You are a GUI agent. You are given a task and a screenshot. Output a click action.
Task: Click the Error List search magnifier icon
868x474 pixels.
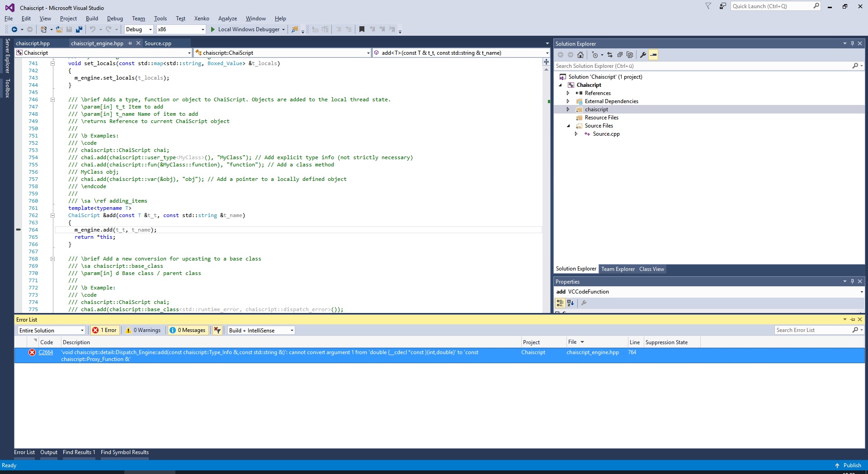coord(855,330)
